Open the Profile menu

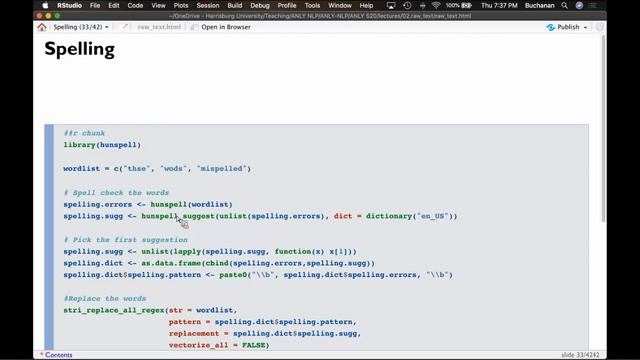click(287, 5)
